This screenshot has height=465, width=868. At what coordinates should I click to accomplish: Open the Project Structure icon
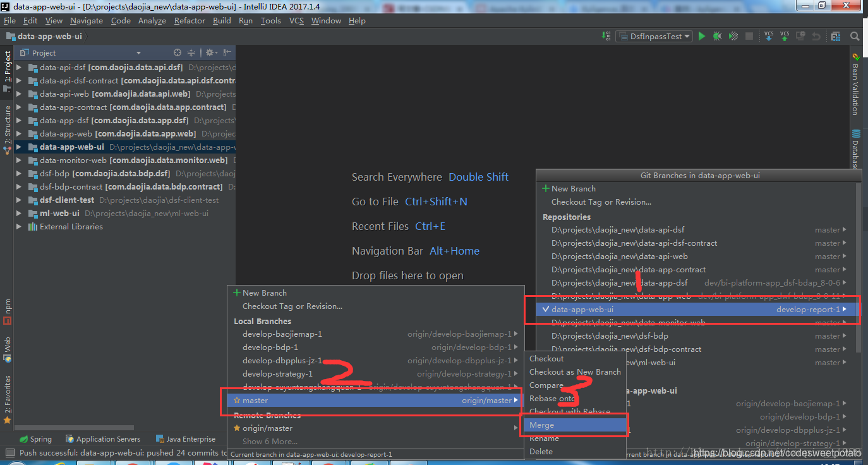pyautogui.click(x=836, y=37)
